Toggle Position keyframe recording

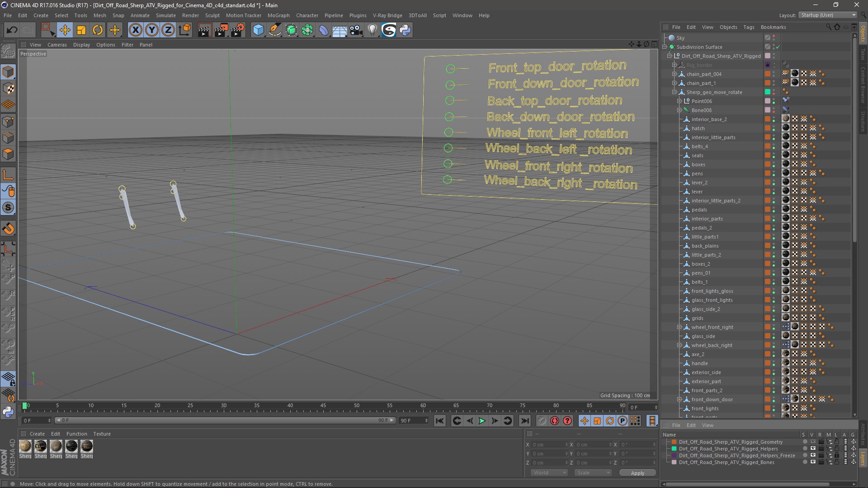(584, 421)
